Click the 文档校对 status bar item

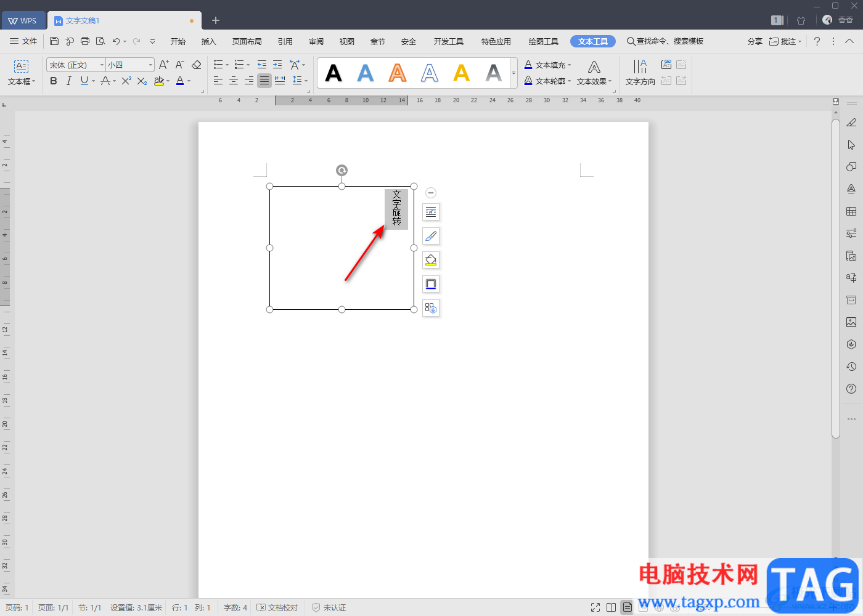coord(277,607)
